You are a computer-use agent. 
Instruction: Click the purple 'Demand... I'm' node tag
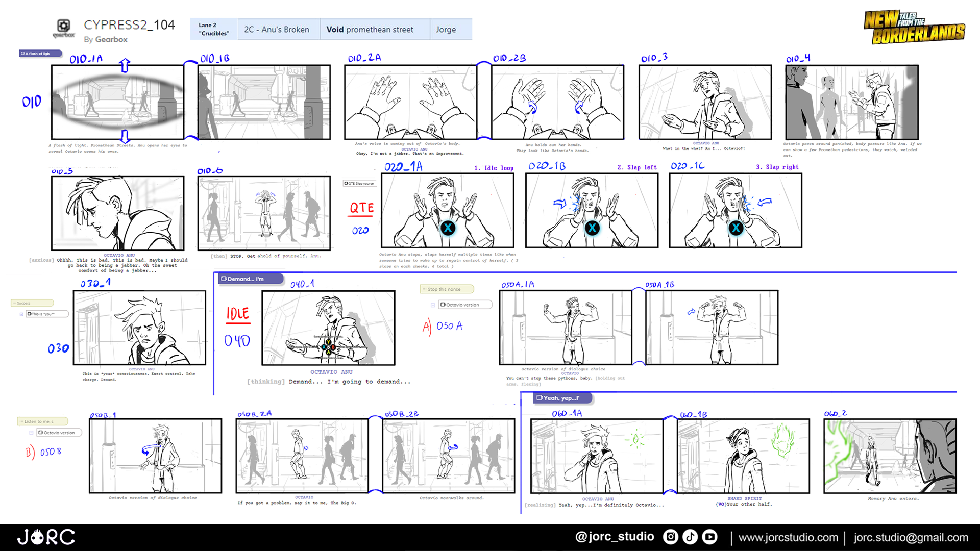[250, 279]
